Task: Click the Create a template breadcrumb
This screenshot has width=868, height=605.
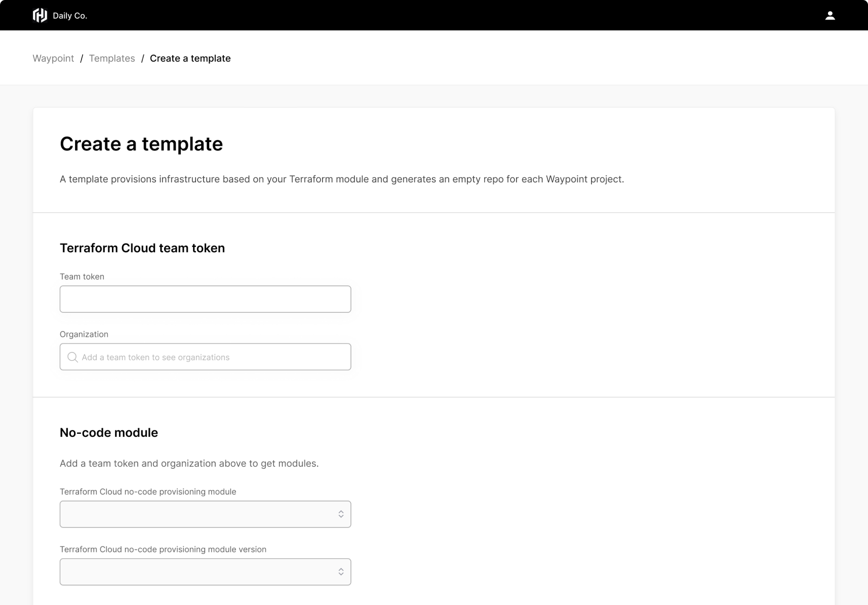Action: (x=190, y=58)
